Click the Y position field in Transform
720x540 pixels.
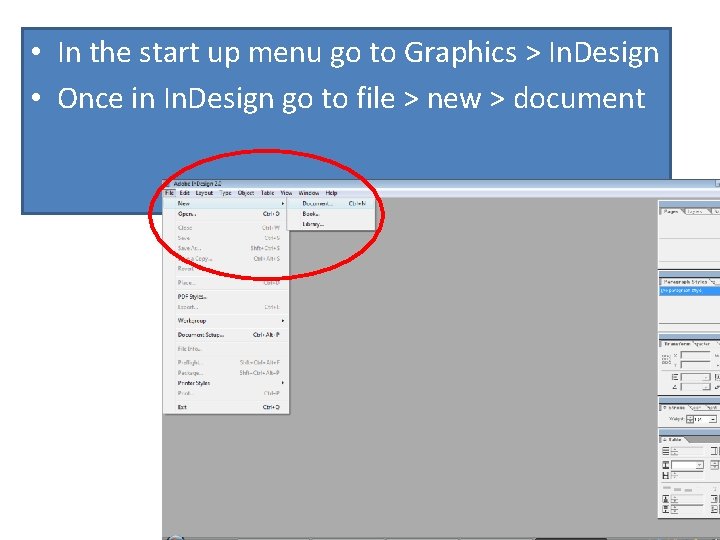(x=695, y=365)
